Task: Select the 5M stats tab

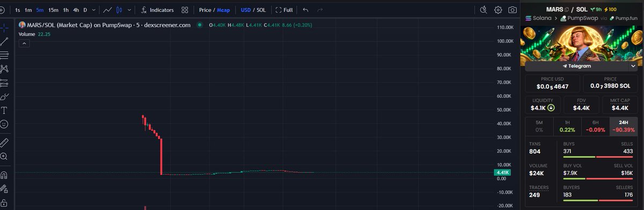Action: (539, 126)
